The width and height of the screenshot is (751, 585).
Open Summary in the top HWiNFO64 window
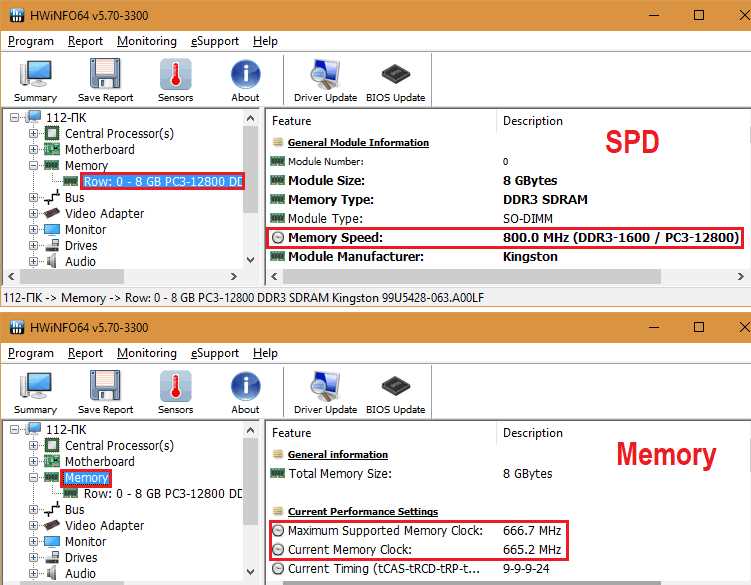(35, 81)
